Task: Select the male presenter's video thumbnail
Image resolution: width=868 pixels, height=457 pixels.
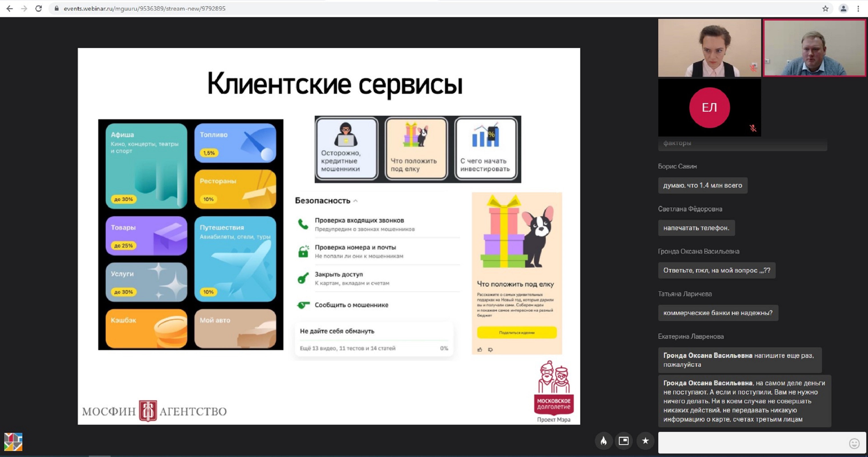Action: pos(814,48)
